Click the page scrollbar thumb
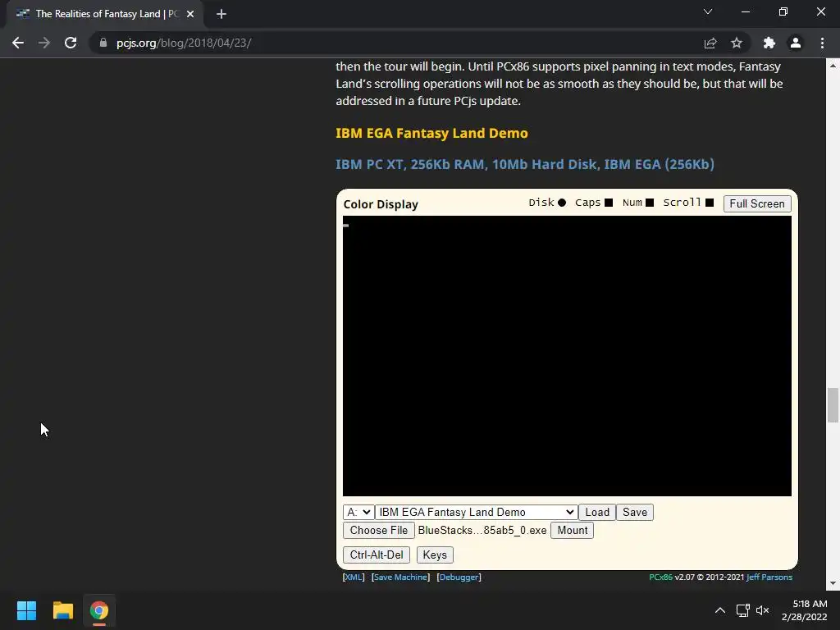The image size is (840, 630). (833, 405)
